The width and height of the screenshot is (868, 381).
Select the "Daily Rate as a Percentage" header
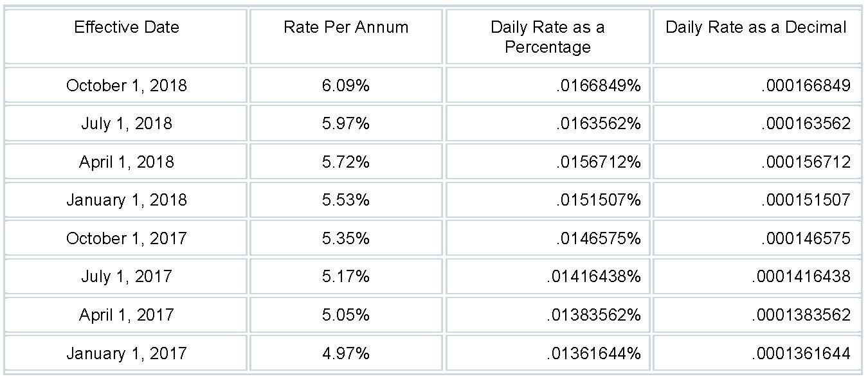tap(547, 37)
